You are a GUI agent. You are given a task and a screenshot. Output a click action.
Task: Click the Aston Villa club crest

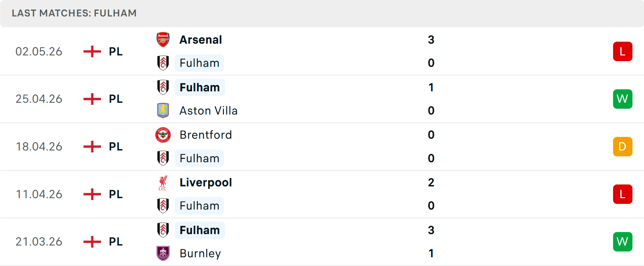coord(163,110)
